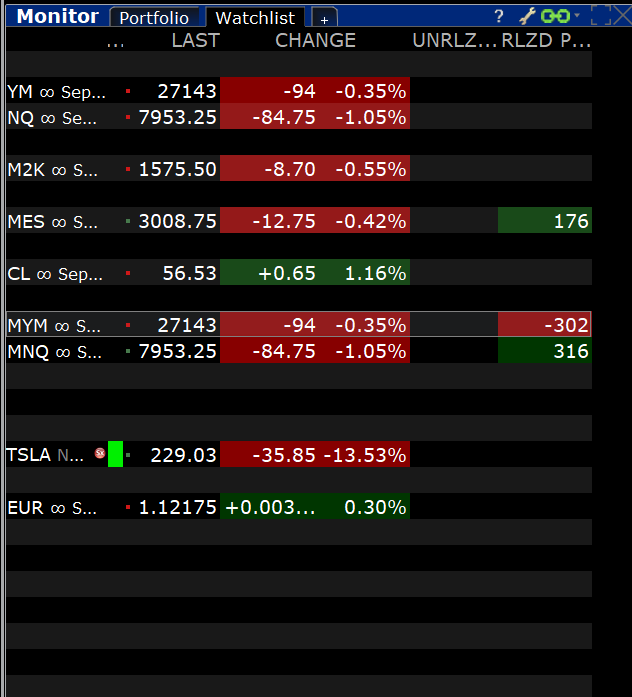The width and height of the screenshot is (632, 697).
Task: Click the bright green indicator on TSLA
Action: tap(116, 454)
